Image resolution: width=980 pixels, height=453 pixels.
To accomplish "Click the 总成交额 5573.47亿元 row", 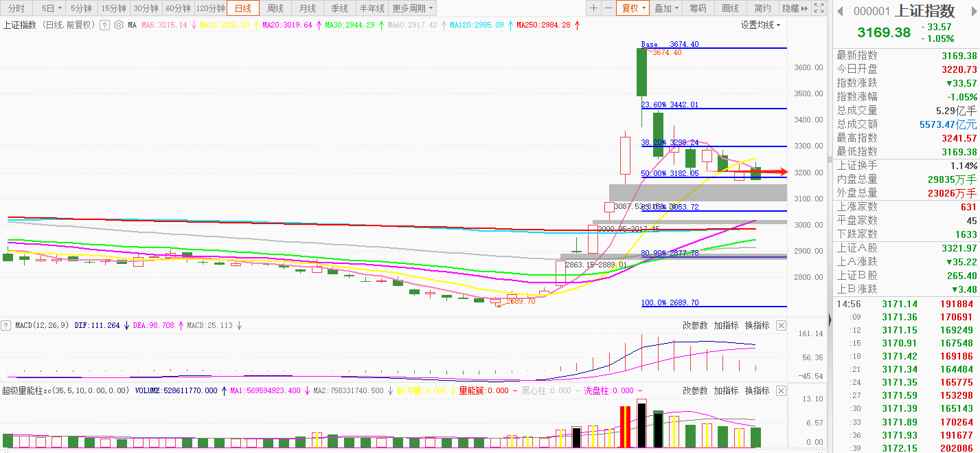I will [907, 124].
